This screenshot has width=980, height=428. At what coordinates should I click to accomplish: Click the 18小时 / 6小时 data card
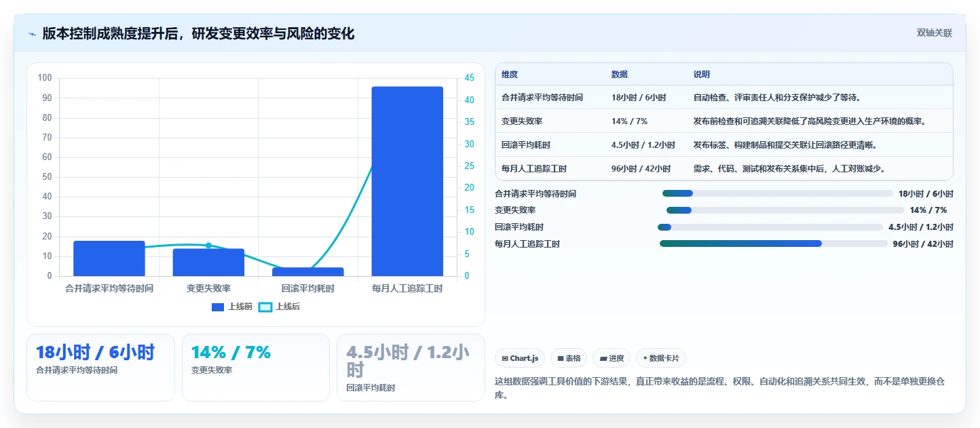tap(100, 368)
